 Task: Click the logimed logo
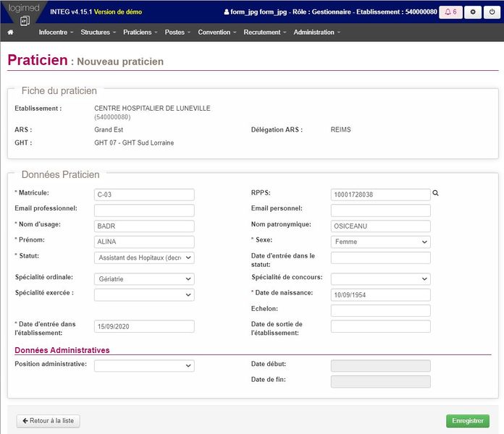24,13
